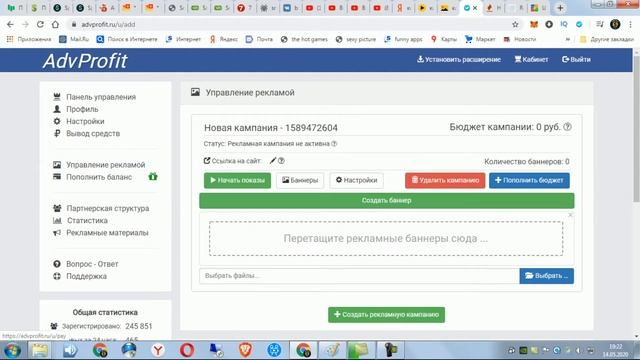This screenshot has height=360, width=640.
Task: Click help icon near campaign budget
Action: tap(567, 127)
